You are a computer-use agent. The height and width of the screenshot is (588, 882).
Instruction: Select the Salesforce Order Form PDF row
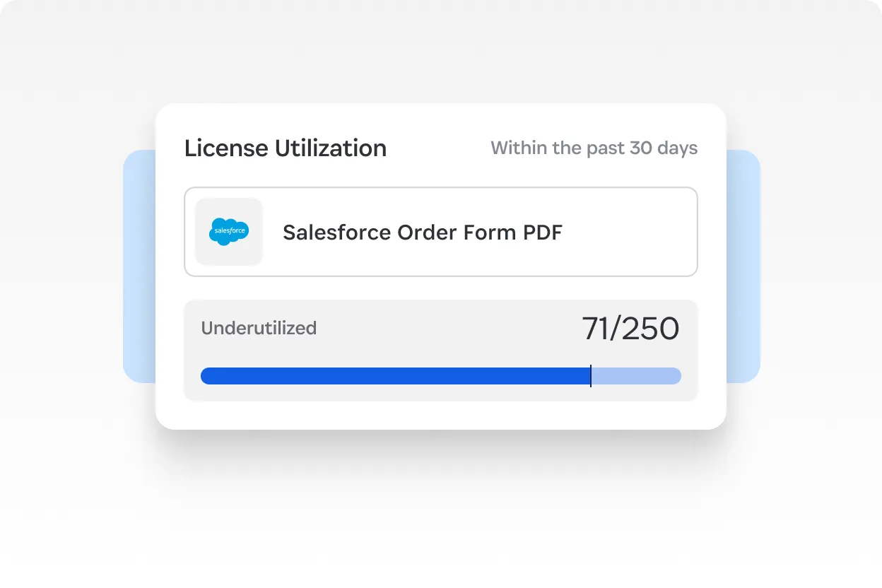[440, 231]
